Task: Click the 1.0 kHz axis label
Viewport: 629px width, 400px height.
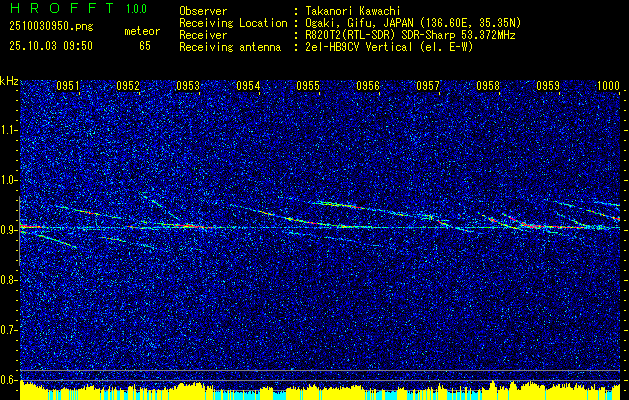Action: [x=9, y=180]
